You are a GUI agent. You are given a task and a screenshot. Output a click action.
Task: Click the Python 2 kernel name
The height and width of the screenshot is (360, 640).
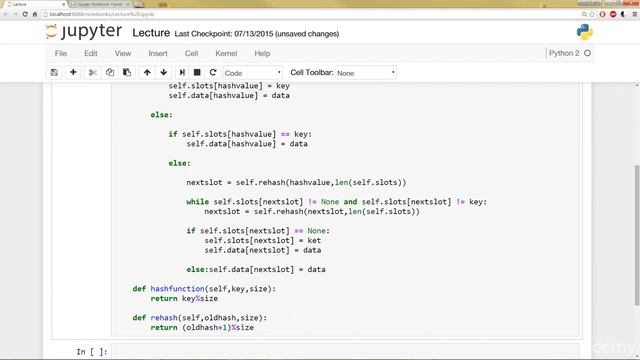(x=564, y=53)
